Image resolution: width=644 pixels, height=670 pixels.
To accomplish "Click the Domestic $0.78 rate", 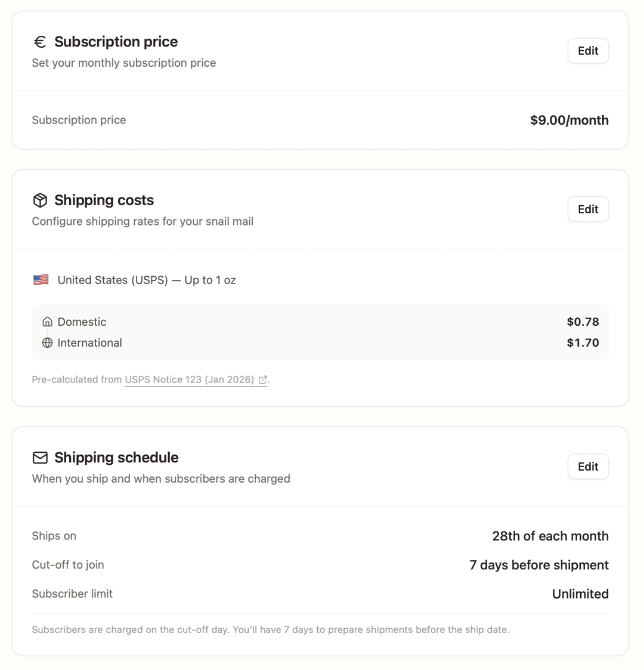I will 583,322.
